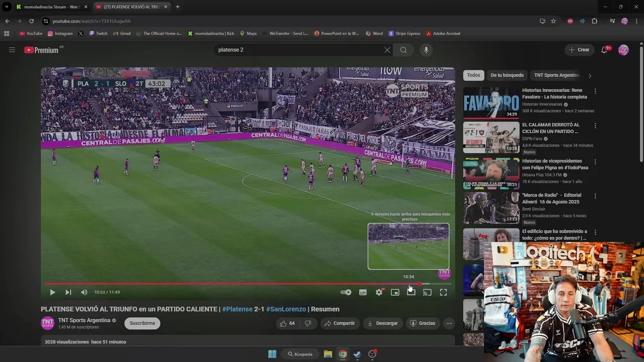The image size is (644, 362).
Task: Open Chrome three-dot menu
Action: click(637, 21)
